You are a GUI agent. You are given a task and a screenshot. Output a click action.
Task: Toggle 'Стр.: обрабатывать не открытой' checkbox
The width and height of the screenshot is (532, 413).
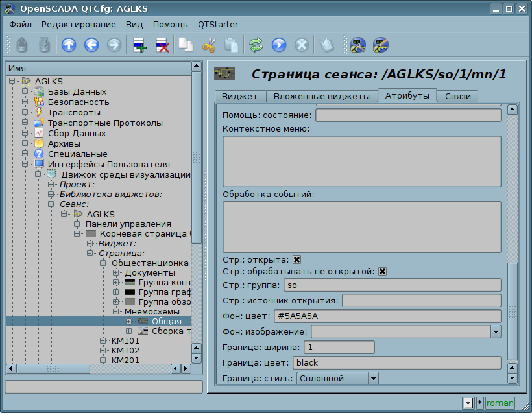(383, 271)
